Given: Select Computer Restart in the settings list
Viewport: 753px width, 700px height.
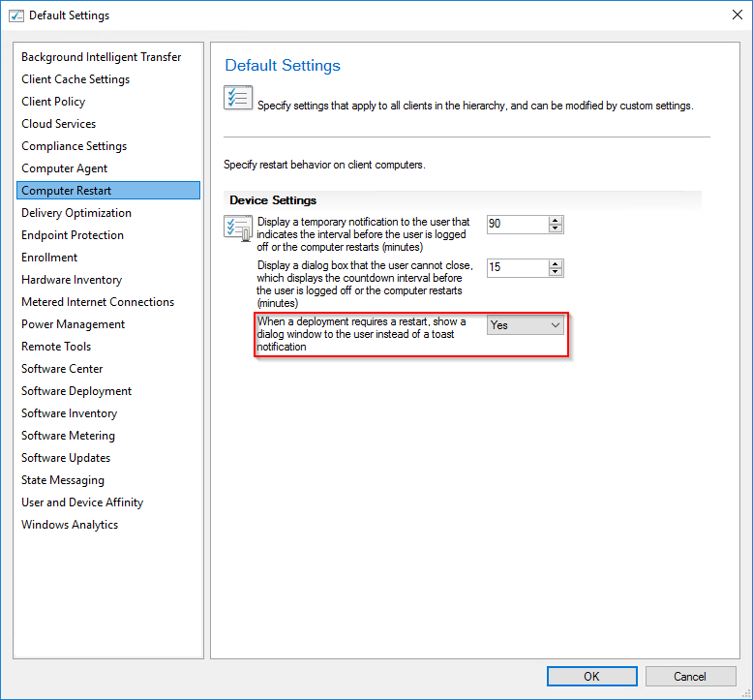Looking at the screenshot, I should [x=67, y=191].
